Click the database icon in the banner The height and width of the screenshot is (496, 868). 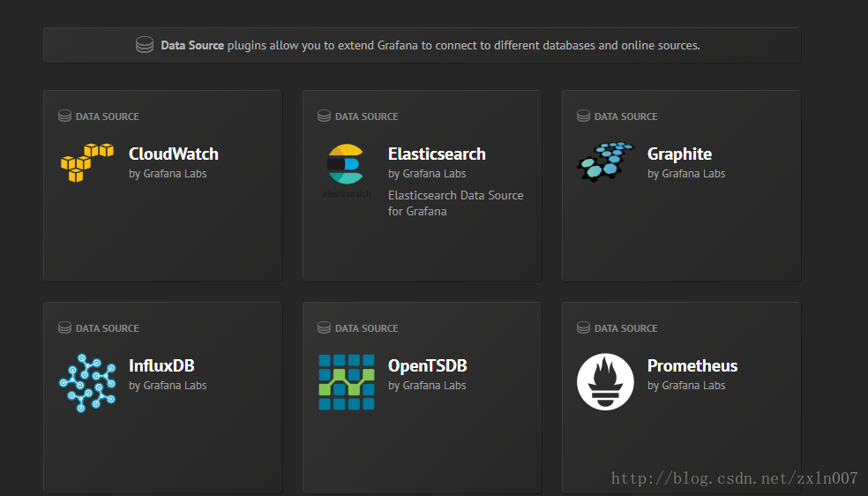click(x=145, y=45)
